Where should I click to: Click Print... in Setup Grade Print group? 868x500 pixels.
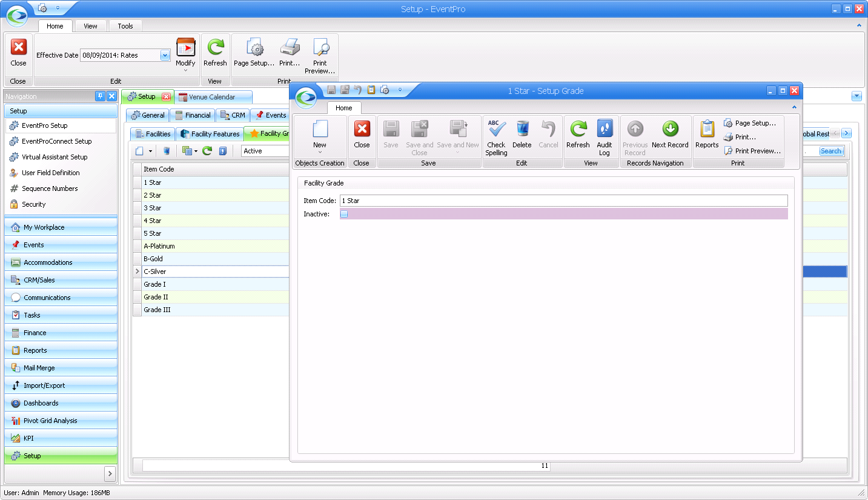740,137
